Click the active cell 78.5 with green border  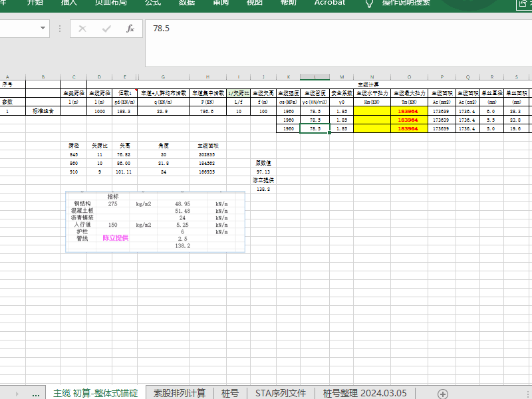(x=315, y=128)
